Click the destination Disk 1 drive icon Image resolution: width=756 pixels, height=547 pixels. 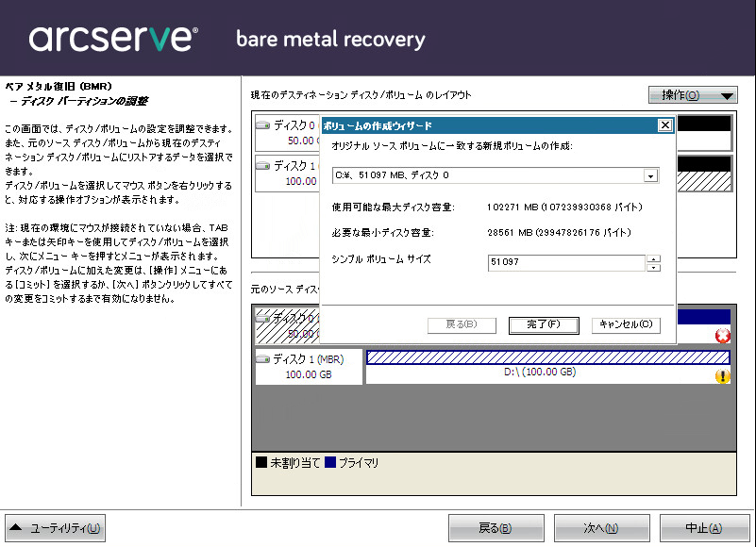(x=262, y=166)
